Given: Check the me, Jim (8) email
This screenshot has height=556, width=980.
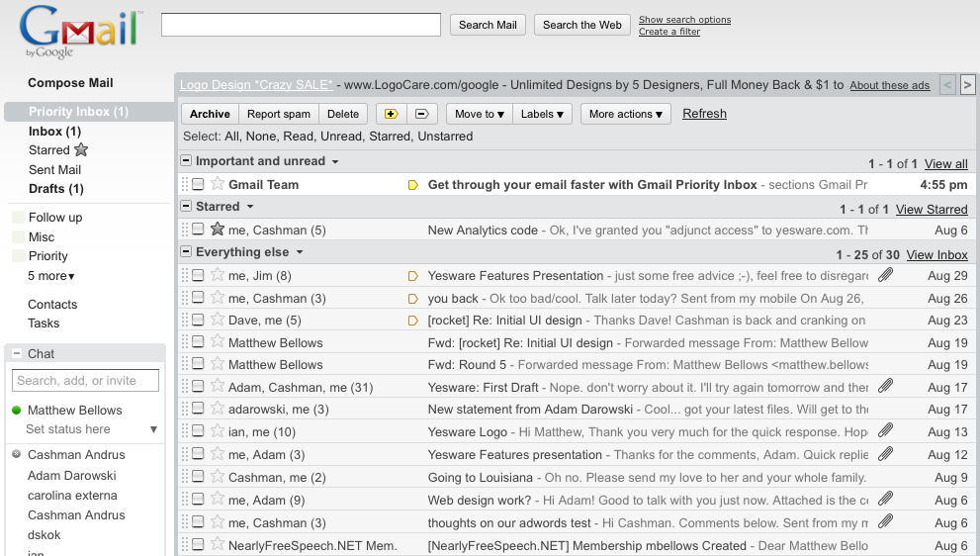Looking at the screenshot, I should point(198,275).
